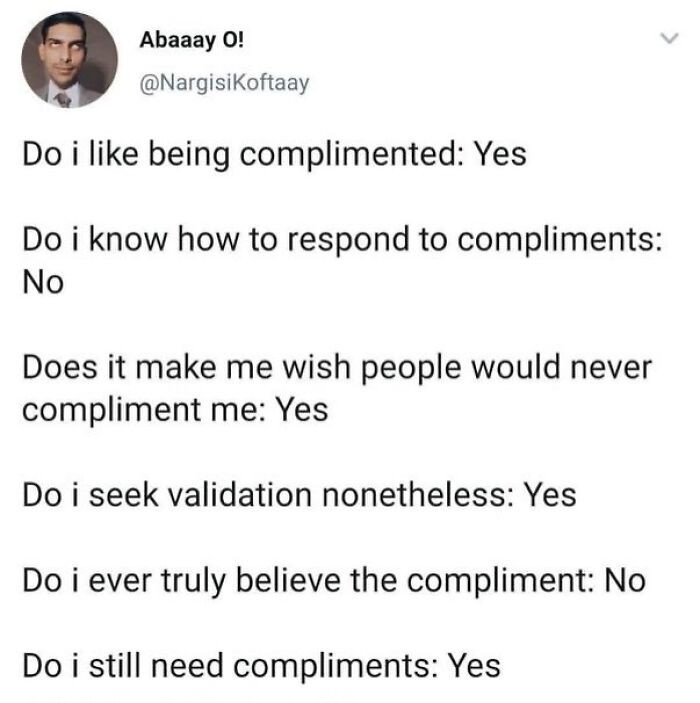700x703 pixels.
Task: Click the "Do i still need compliments" line
Action: (x=261, y=665)
